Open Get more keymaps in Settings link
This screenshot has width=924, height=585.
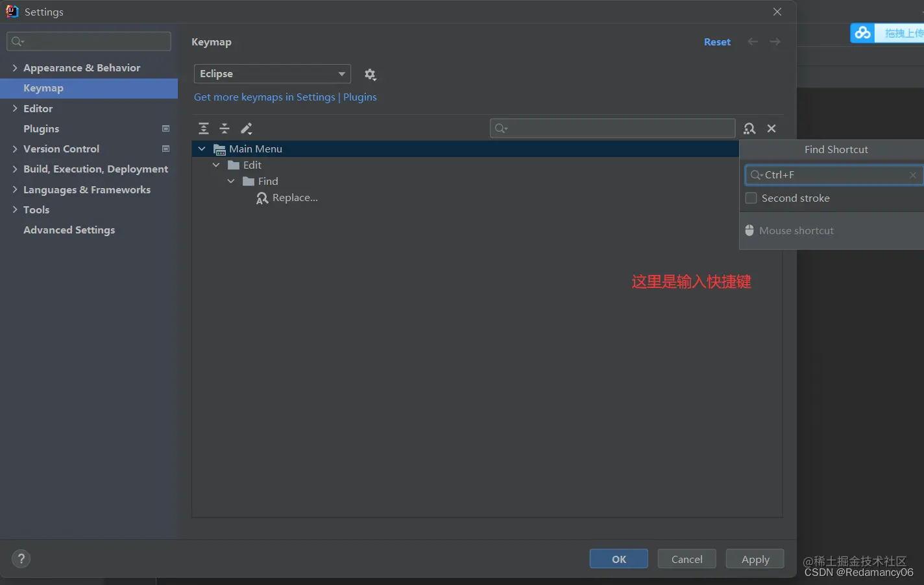(x=286, y=97)
